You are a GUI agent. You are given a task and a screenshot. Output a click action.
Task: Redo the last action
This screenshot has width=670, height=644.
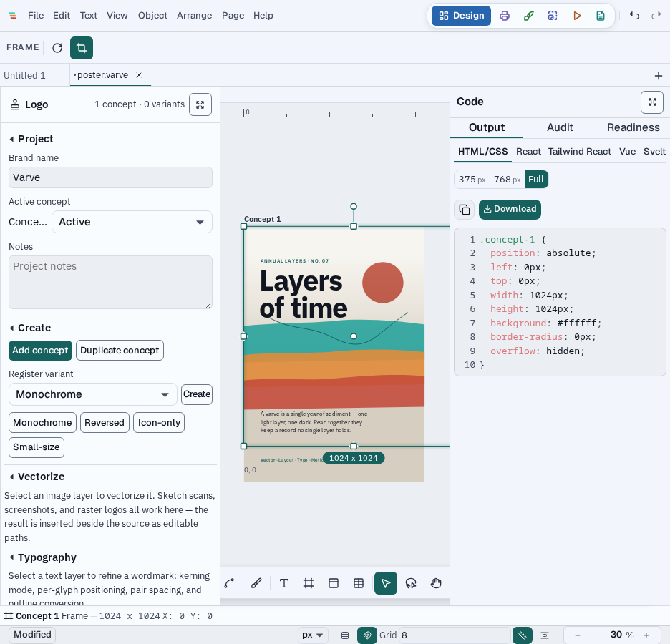[656, 16]
